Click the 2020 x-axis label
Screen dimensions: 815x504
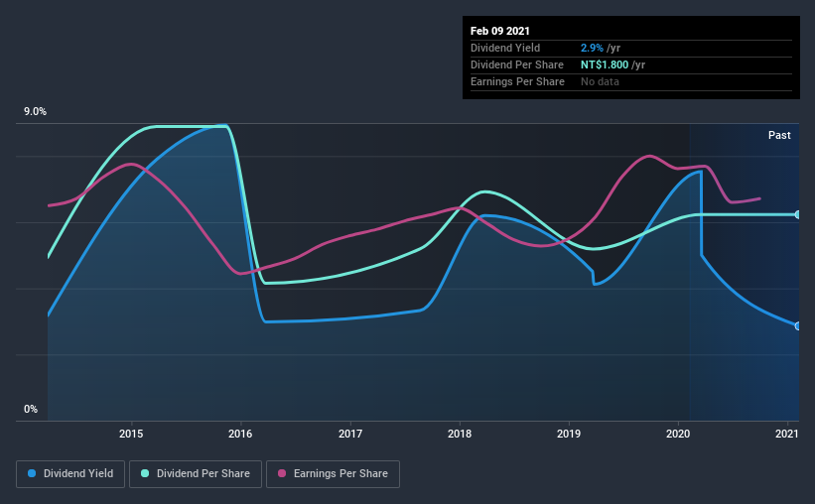point(678,434)
